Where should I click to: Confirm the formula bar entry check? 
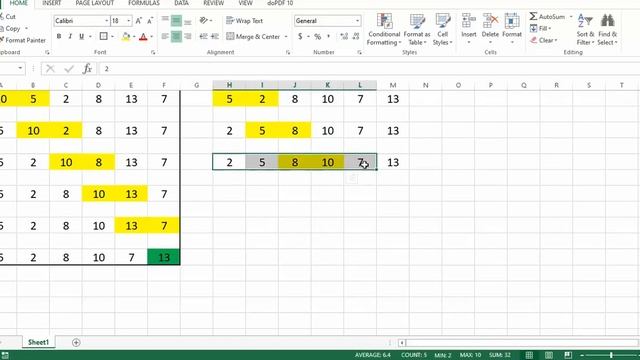pyautogui.click(x=69, y=69)
